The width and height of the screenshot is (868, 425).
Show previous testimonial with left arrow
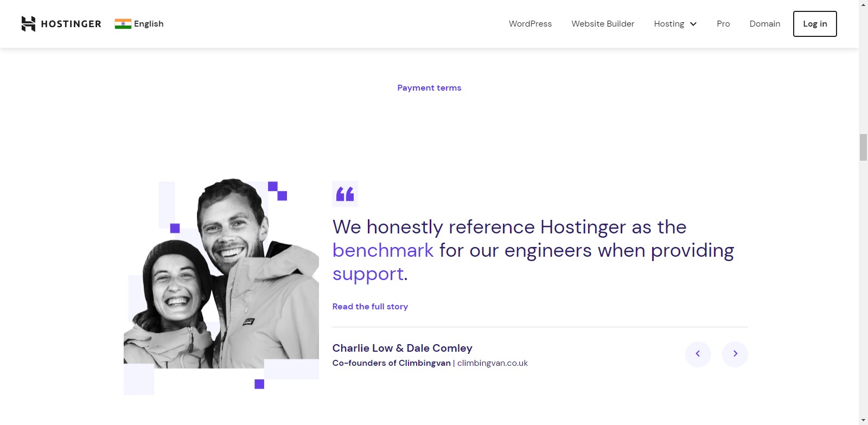pos(698,354)
